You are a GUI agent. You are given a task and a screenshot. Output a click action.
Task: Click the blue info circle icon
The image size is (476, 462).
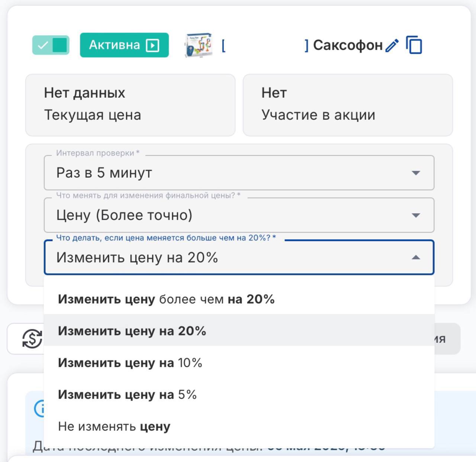[39, 408]
